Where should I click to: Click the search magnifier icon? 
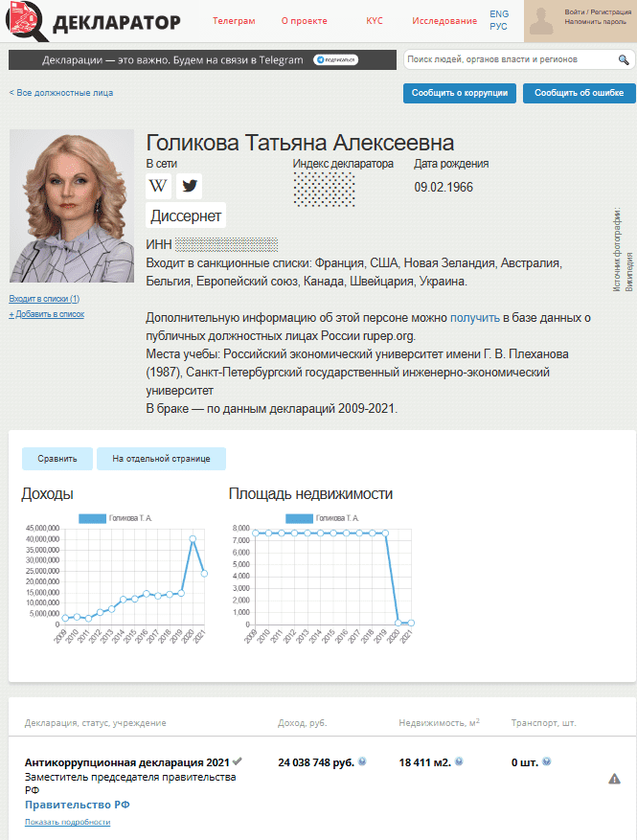pyautogui.click(x=624, y=60)
